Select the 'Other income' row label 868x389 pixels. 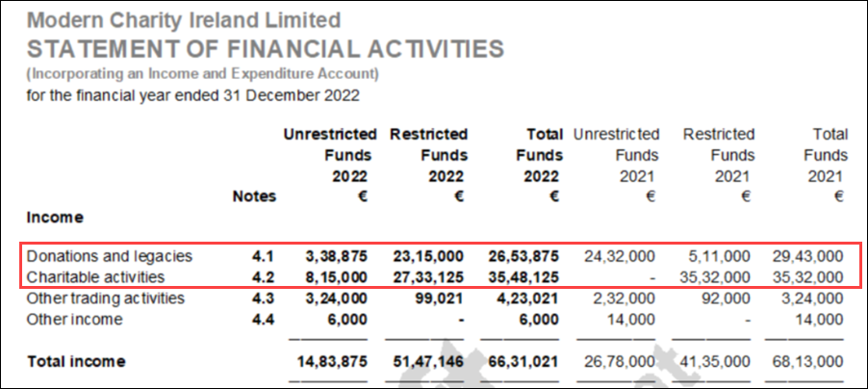(x=74, y=320)
